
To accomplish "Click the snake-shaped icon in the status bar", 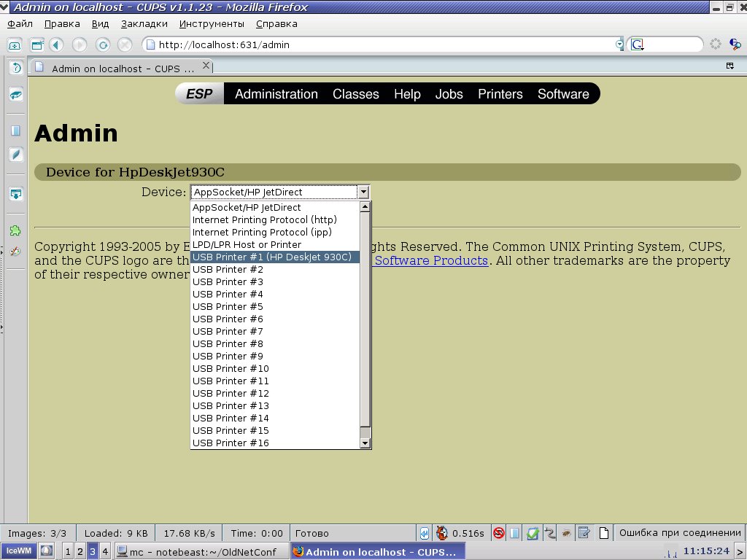I will click(x=550, y=533).
